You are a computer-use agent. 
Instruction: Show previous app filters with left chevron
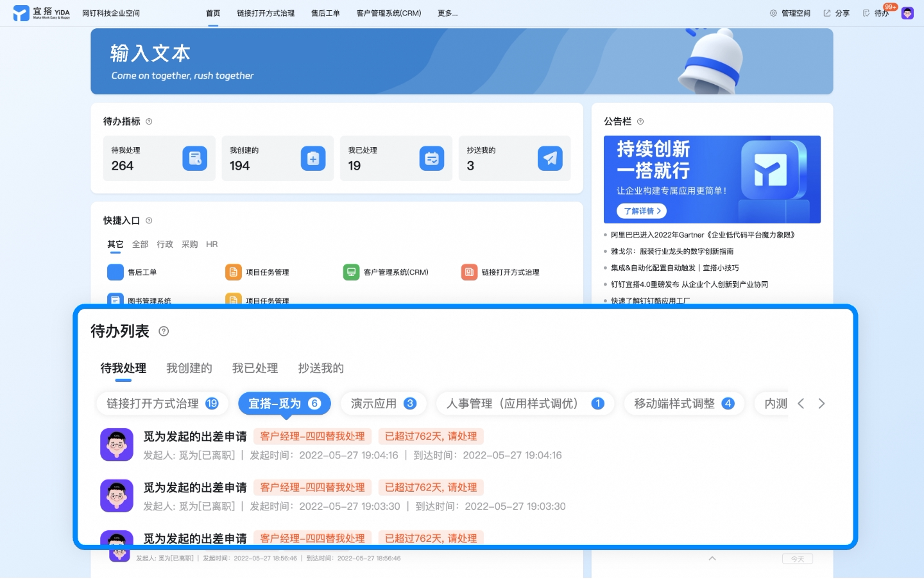pyautogui.click(x=801, y=403)
